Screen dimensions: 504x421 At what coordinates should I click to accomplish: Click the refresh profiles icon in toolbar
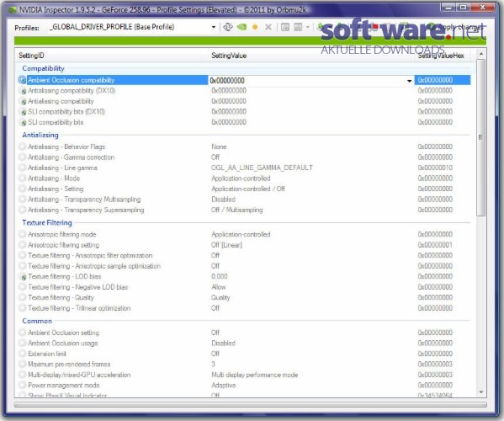[x=228, y=27]
